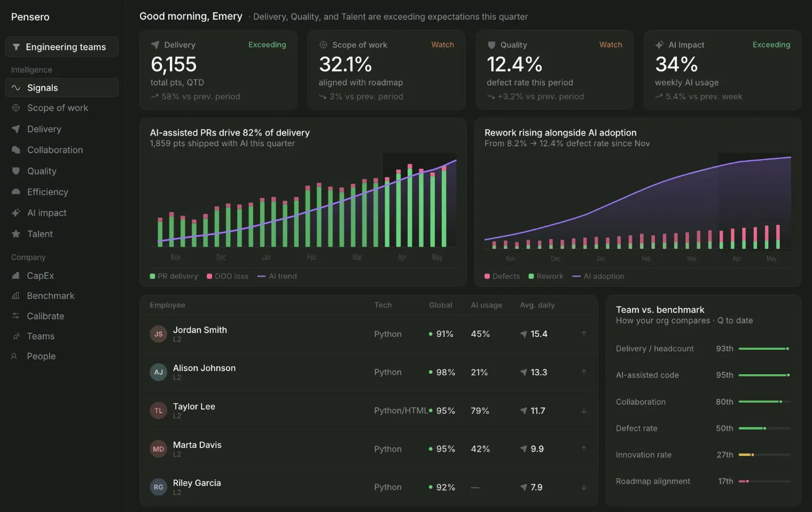Click the up arrow in Jordan Smith's row
The height and width of the screenshot is (512, 812).
(x=584, y=334)
